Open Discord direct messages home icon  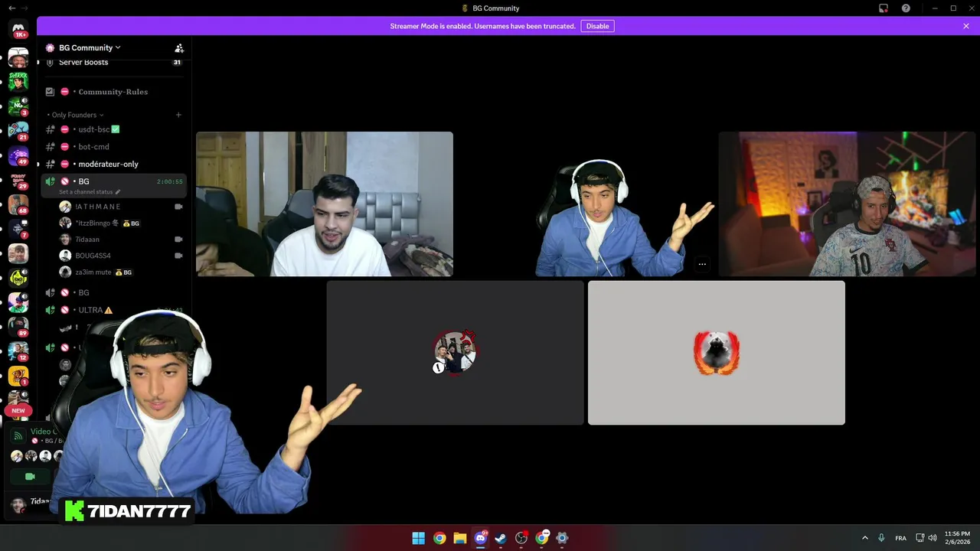(x=18, y=29)
